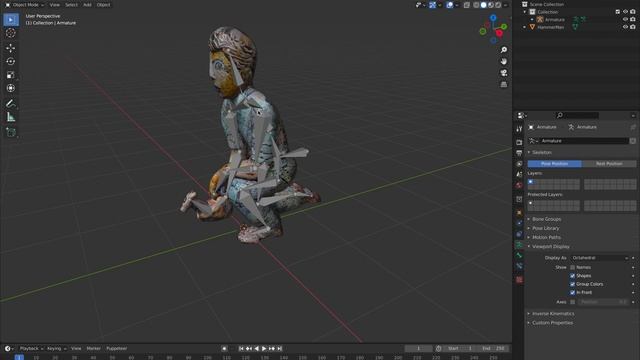This screenshot has height=360, width=640.
Task: Collapse the Skeleton panel
Action: tap(541, 152)
